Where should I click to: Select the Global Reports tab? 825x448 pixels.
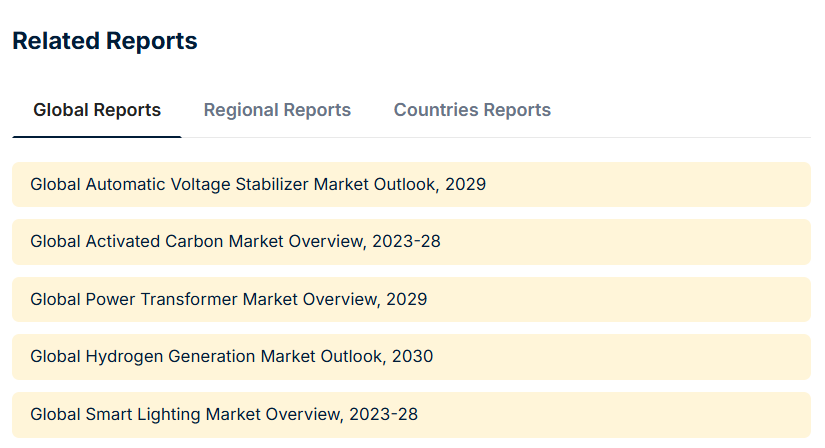click(x=97, y=110)
